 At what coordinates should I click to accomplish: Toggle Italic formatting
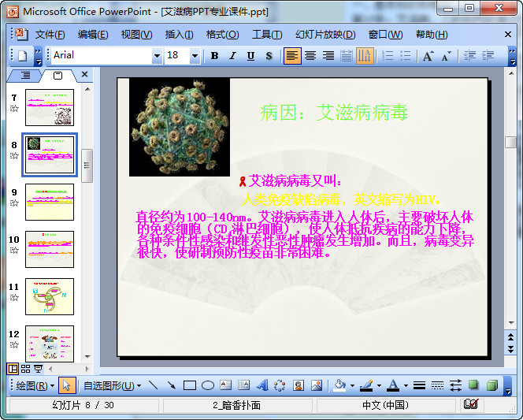(232, 56)
